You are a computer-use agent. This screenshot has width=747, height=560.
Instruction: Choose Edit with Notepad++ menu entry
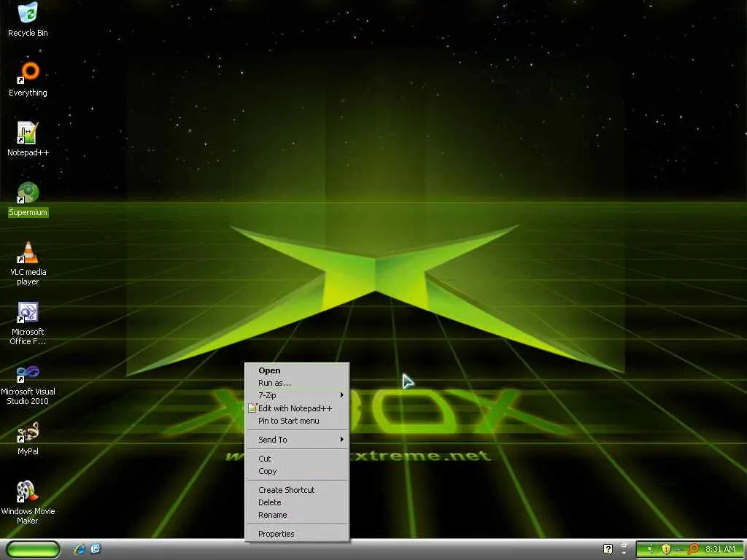297,408
